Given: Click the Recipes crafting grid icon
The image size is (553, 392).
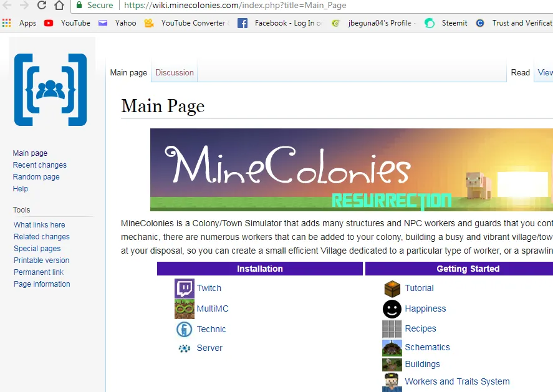Looking at the screenshot, I should pyautogui.click(x=392, y=329).
